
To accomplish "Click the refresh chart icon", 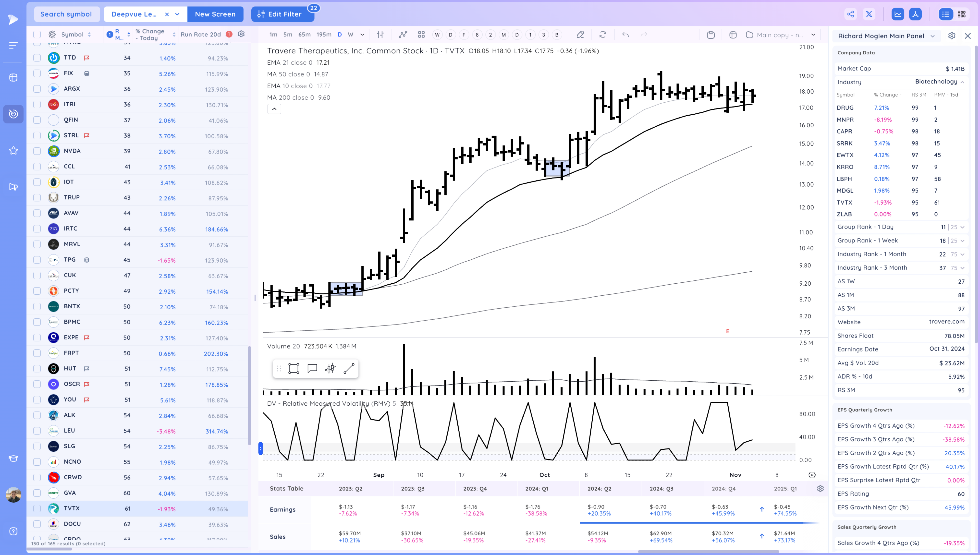I will [x=603, y=35].
